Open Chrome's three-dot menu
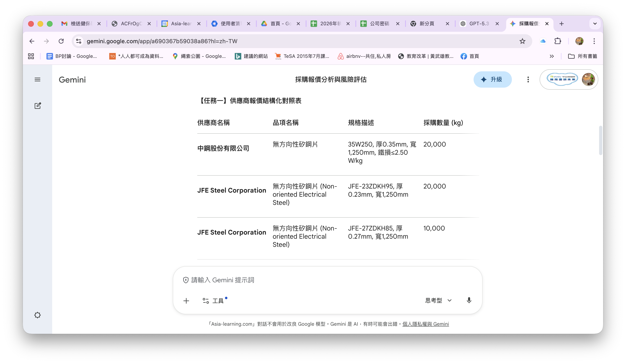This screenshot has width=626, height=364. coord(594,41)
